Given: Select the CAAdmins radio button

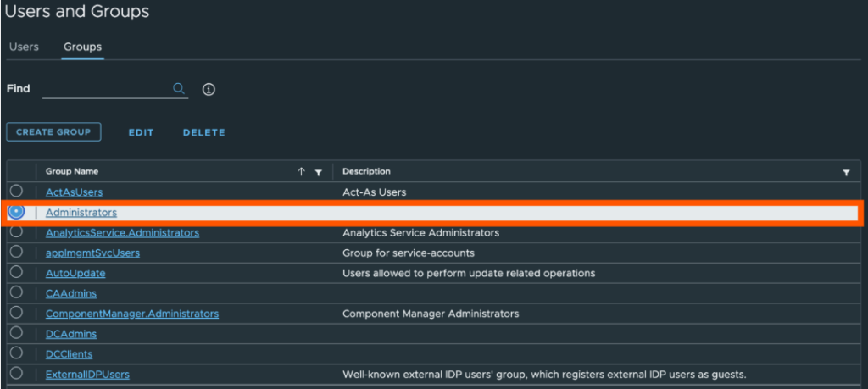Looking at the screenshot, I should 16,292.
